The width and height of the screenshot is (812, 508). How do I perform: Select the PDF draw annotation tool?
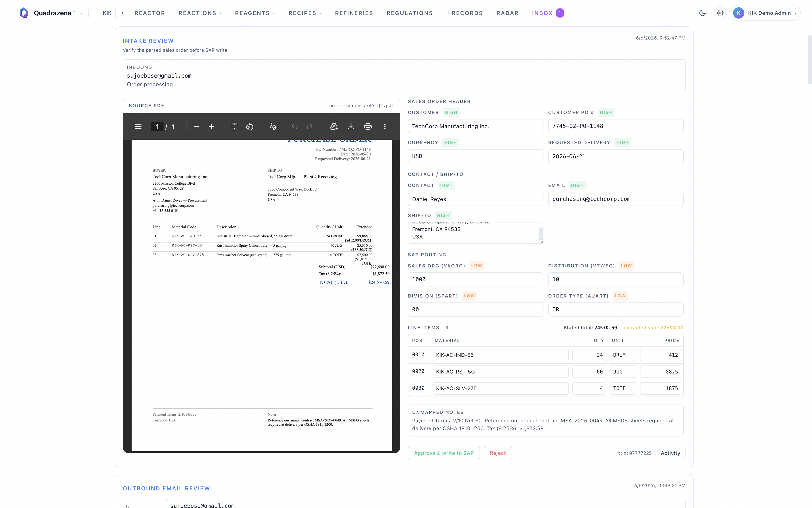click(273, 127)
